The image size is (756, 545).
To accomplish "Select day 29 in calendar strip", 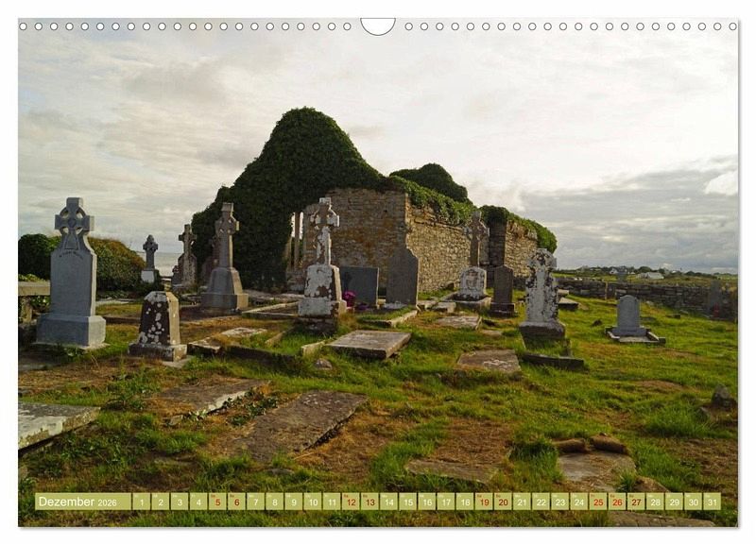I will point(675,502).
